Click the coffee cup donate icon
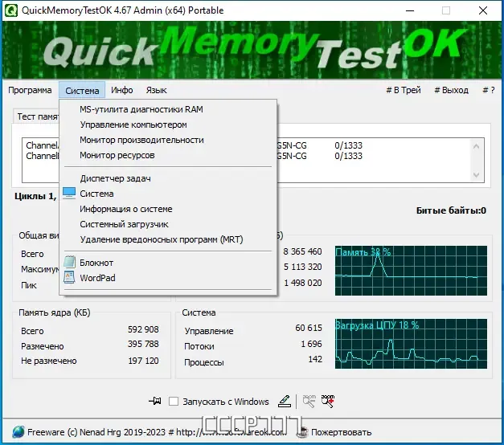The height and width of the screenshot is (445, 504). point(302,432)
